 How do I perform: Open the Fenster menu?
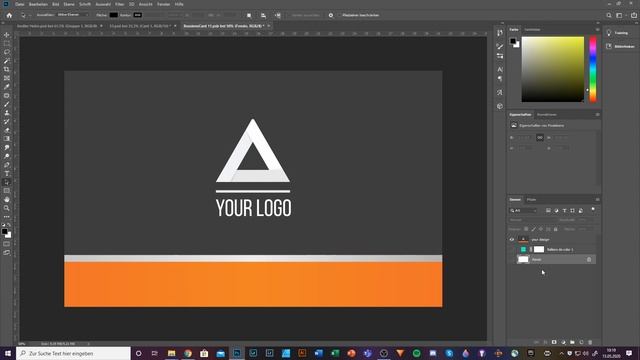point(164,4)
